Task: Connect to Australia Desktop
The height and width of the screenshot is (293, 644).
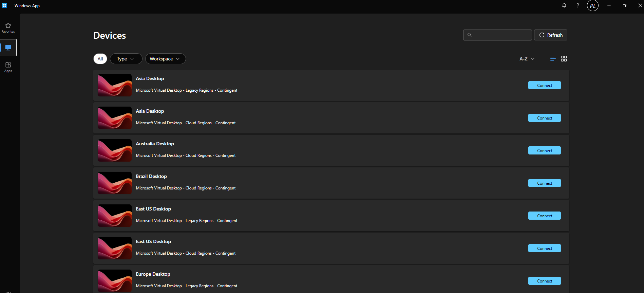Action: pos(545,150)
